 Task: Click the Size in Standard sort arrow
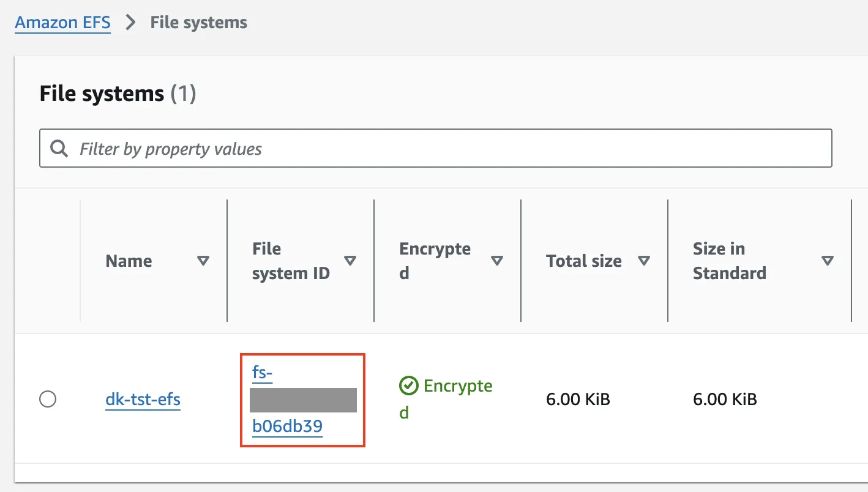pyautogui.click(x=828, y=261)
